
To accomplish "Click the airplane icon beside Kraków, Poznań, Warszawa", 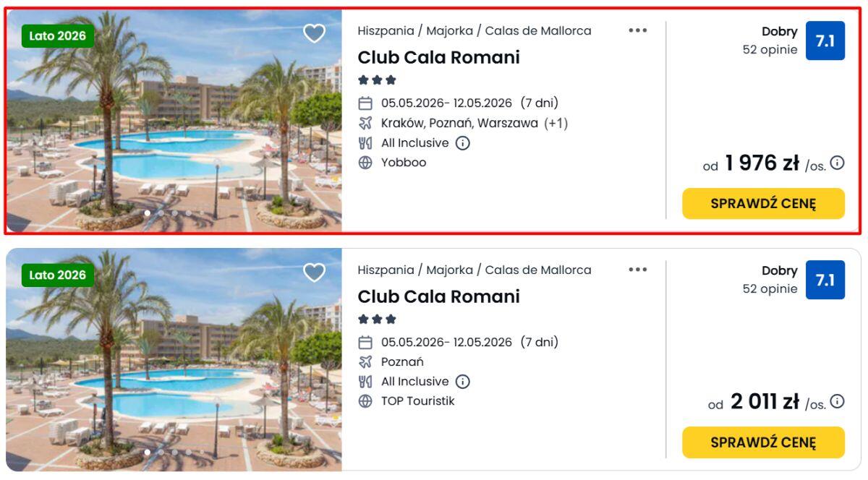I will click(x=365, y=124).
